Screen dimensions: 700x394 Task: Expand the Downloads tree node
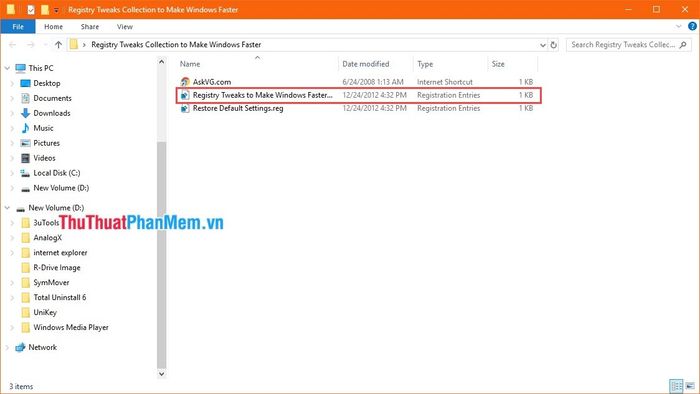12,113
